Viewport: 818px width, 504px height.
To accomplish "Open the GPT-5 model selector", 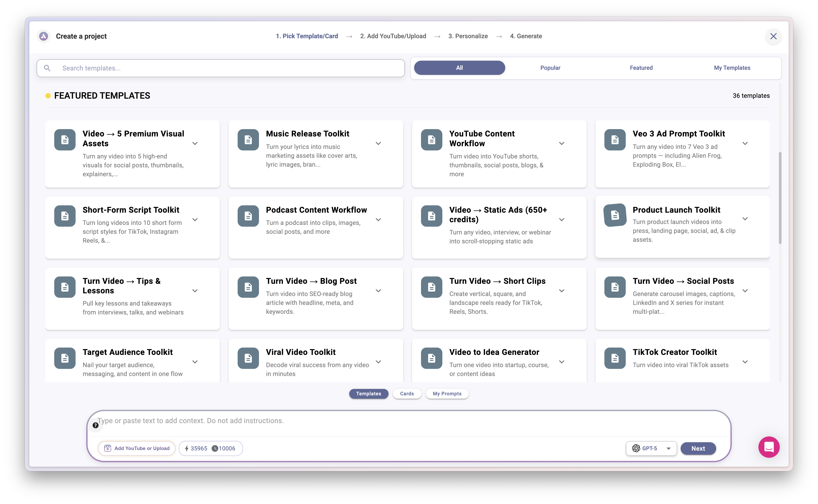I will (x=668, y=448).
